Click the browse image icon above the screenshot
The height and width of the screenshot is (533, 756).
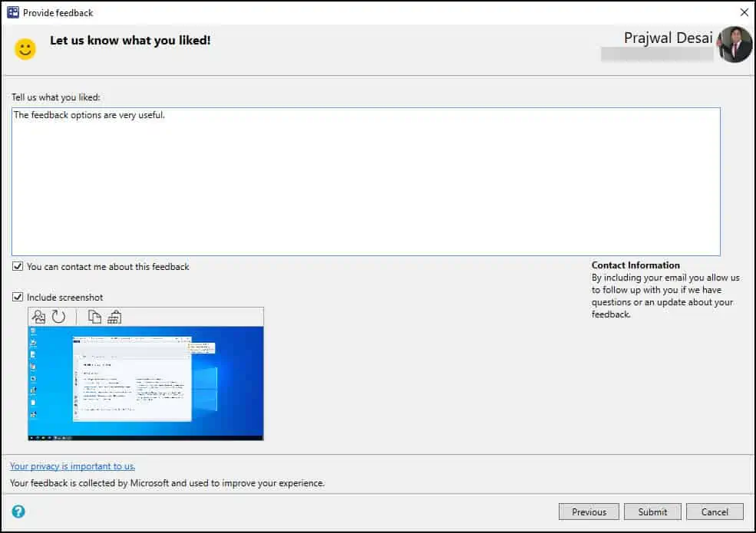coord(38,317)
